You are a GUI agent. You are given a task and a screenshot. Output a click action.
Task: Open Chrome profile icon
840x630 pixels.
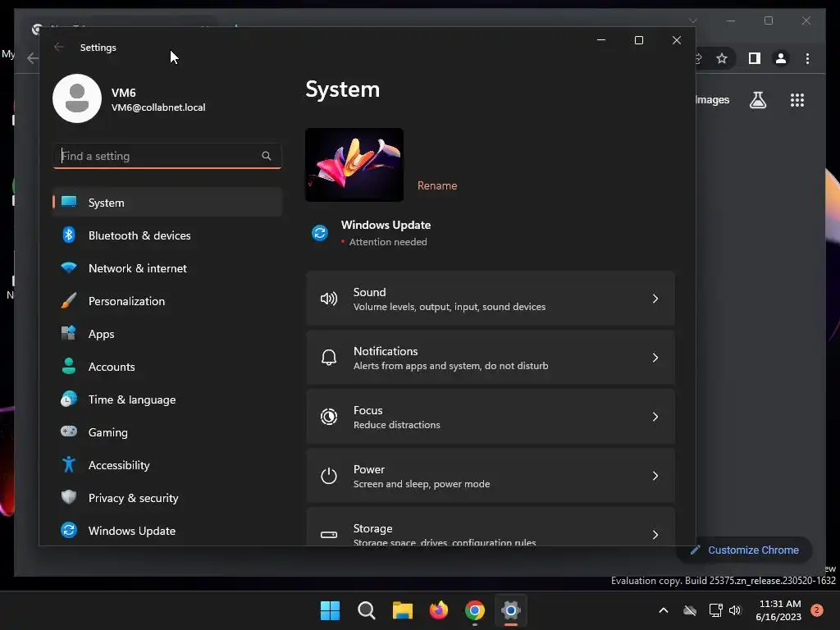[781, 58]
